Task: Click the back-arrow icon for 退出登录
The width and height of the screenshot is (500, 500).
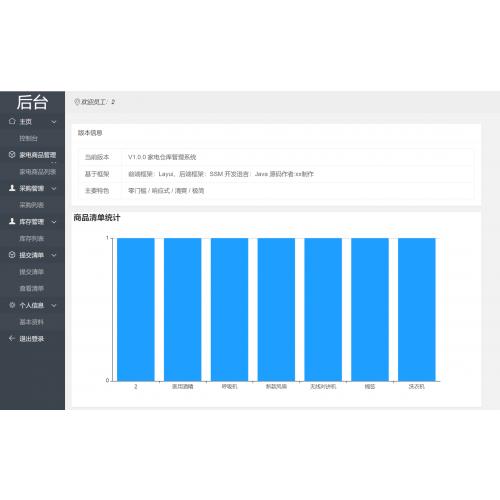Action: click(x=12, y=338)
